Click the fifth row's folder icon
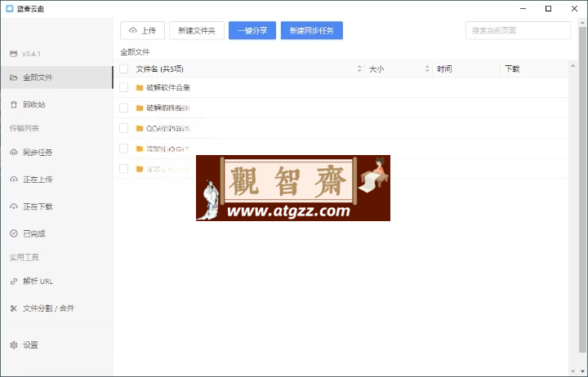Screen dimensions: 588x377 140,169
